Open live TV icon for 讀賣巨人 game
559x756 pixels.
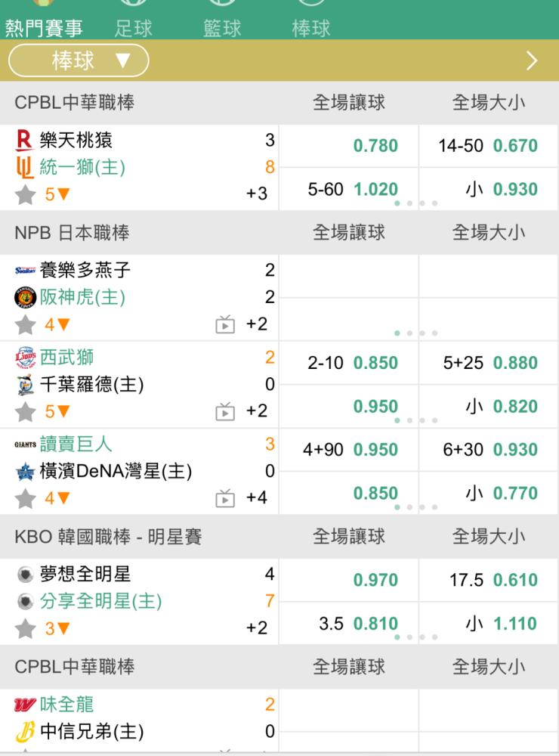point(225,498)
